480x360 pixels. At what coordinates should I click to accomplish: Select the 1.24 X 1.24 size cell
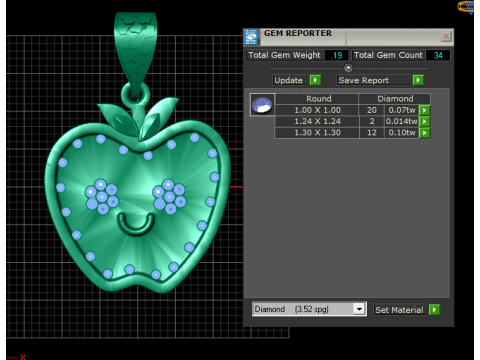[317, 121]
